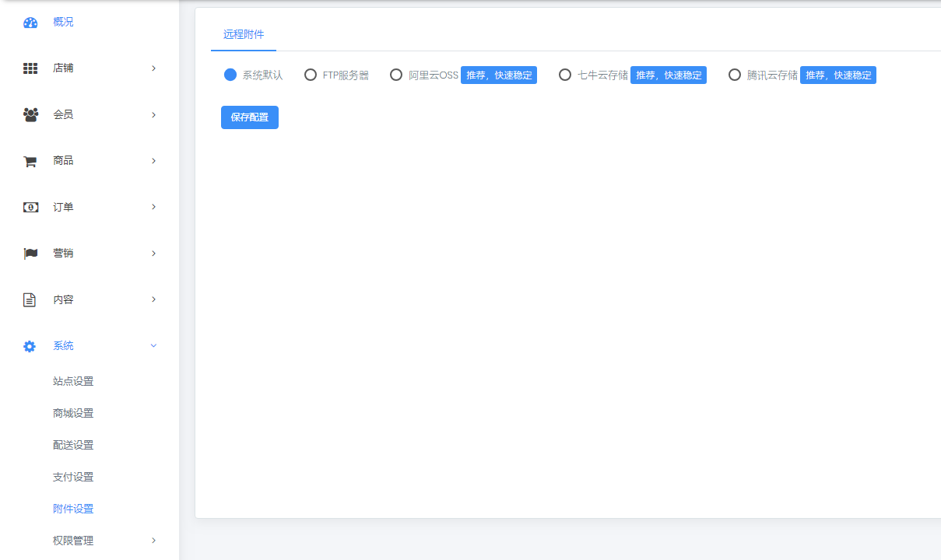Click the 商品 shopping cart icon

click(x=30, y=161)
